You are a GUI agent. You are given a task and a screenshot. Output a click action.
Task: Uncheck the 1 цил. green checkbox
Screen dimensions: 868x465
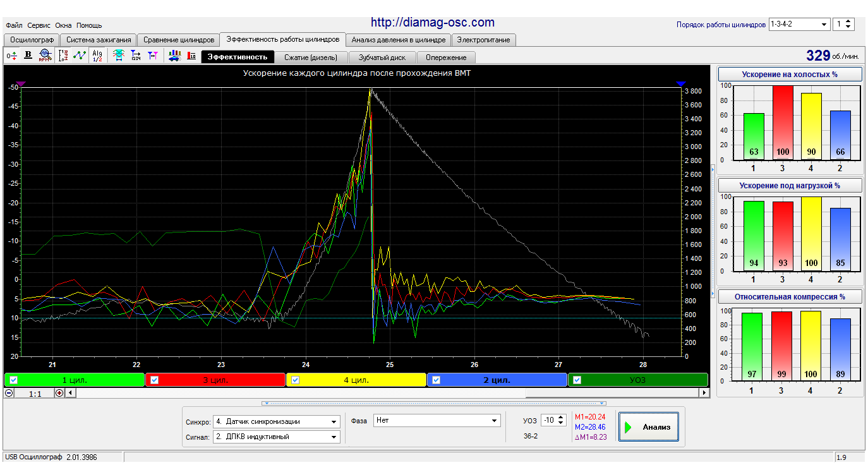coord(14,380)
